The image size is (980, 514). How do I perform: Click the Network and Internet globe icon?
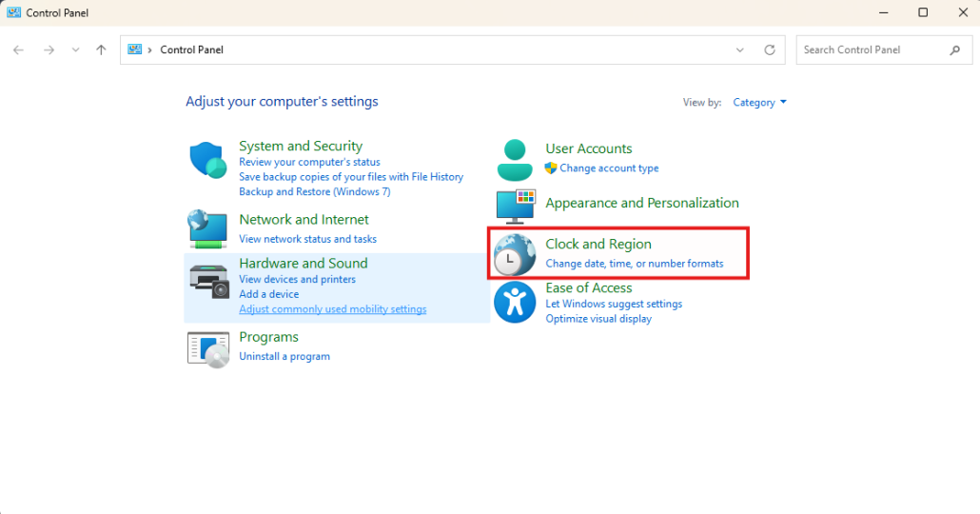pyautogui.click(x=207, y=229)
